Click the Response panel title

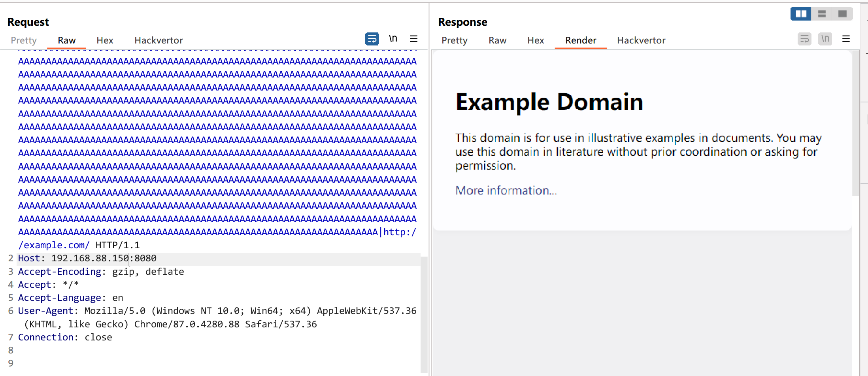pyautogui.click(x=462, y=22)
